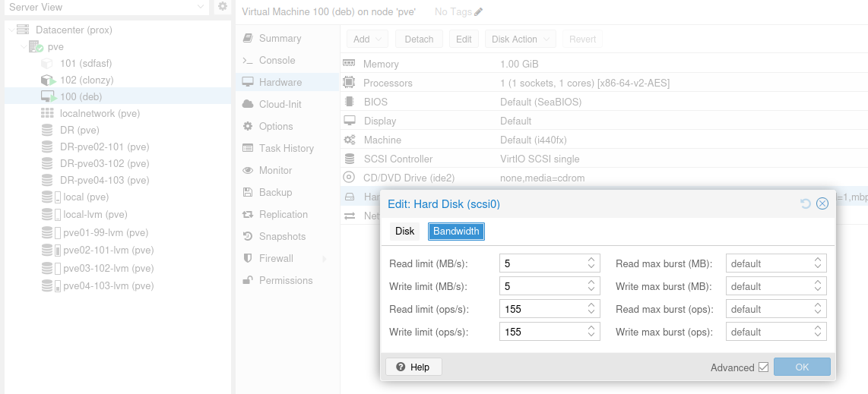Toggle the Advanced checkbox

pos(763,367)
